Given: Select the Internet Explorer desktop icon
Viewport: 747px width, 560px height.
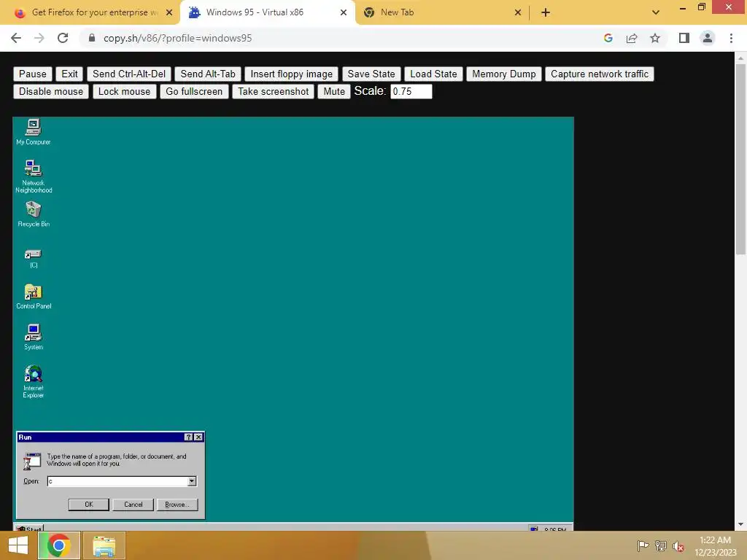Looking at the screenshot, I should click(34, 381).
